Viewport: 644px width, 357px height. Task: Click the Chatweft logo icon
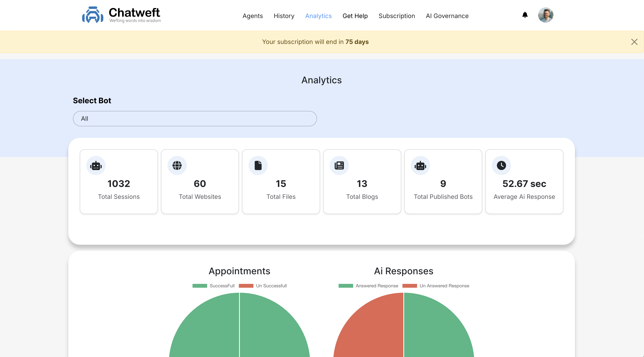click(x=93, y=15)
